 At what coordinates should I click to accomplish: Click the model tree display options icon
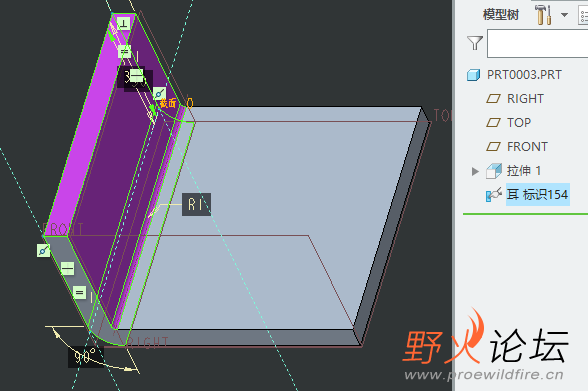[583, 15]
